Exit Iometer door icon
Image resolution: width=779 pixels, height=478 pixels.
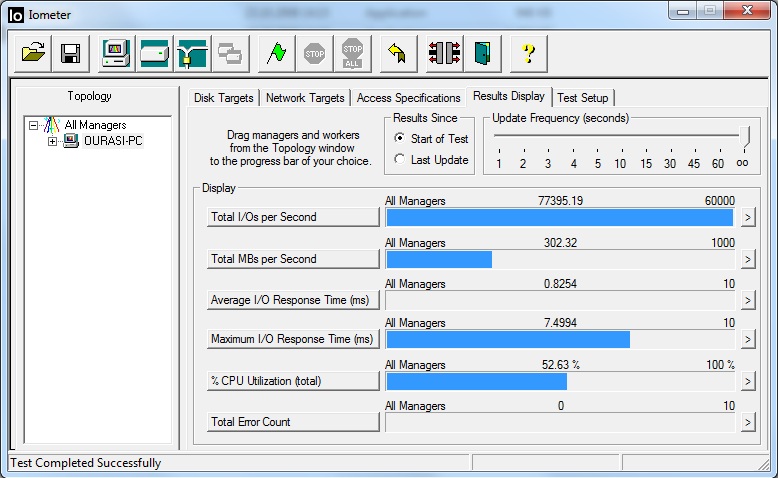point(482,53)
